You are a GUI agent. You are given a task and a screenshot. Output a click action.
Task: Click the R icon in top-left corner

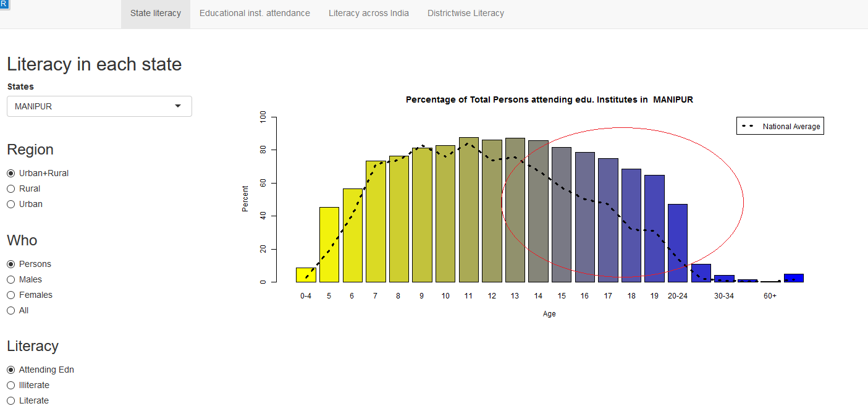pyautogui.click(x=3, y=4)
